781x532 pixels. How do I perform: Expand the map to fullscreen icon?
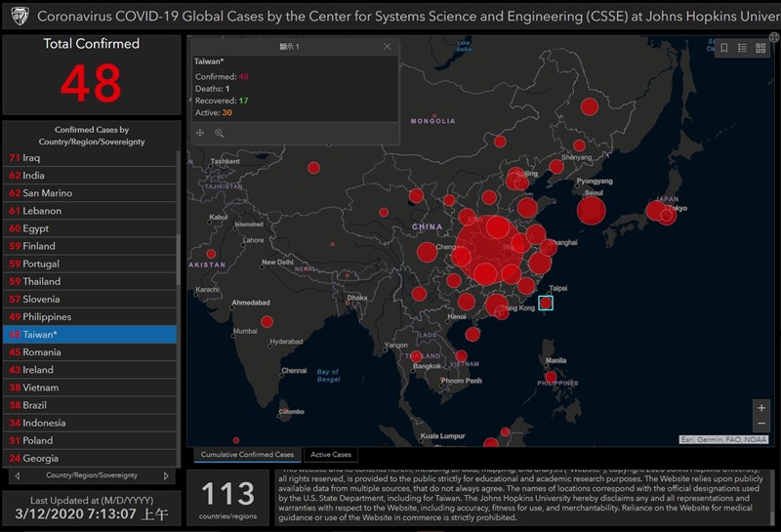[x=774, y=37]
